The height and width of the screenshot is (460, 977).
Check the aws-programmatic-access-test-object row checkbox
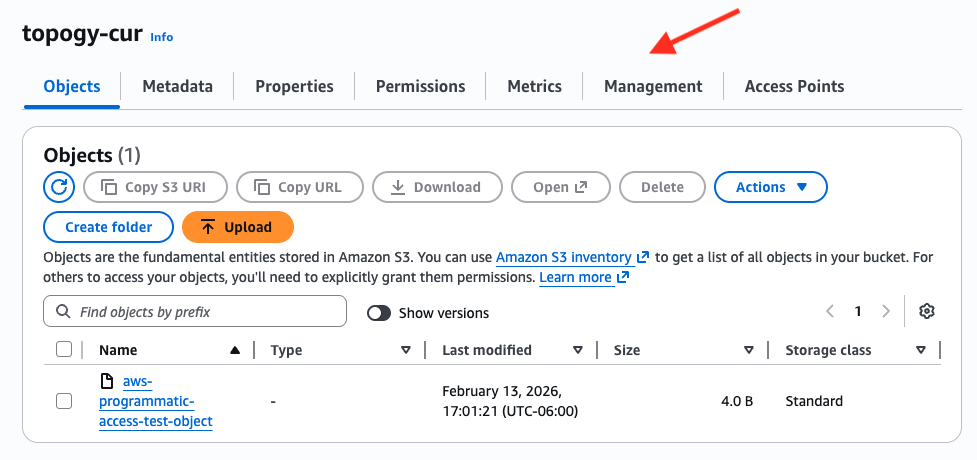64,401
